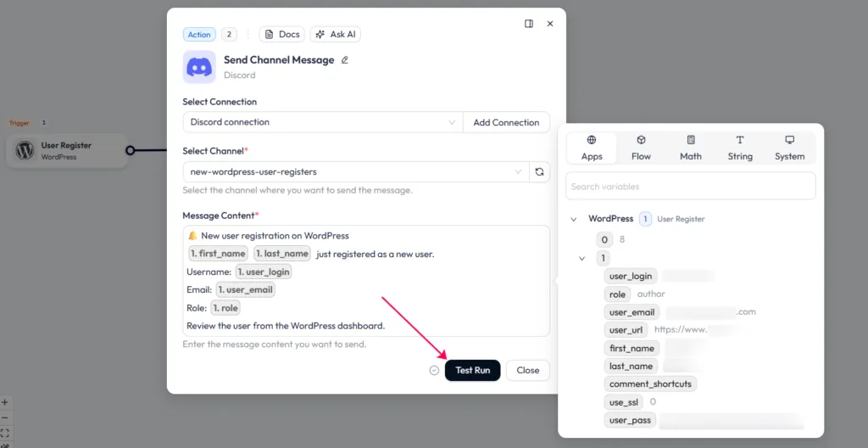Open the Select Channel dropdown
This screenshot has width=868, height=448.
356,172
